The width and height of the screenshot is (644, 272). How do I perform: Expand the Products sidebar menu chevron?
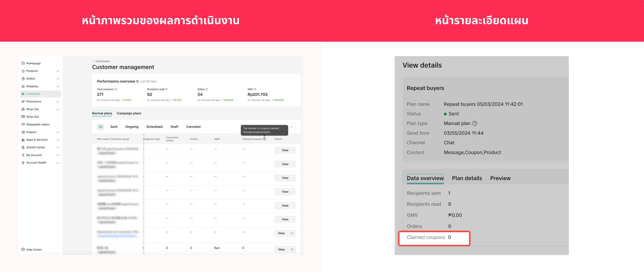click(58, 71)
